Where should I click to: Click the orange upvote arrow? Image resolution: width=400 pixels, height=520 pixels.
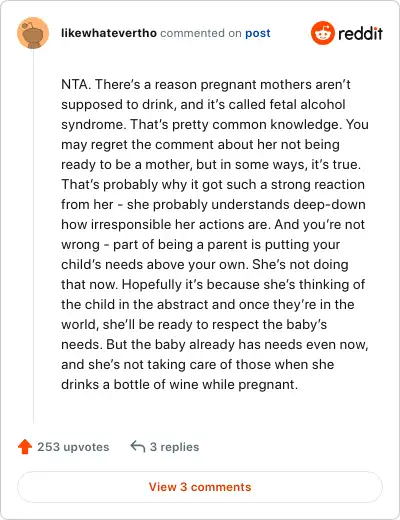pyautogui.click(x=25, y=447)
